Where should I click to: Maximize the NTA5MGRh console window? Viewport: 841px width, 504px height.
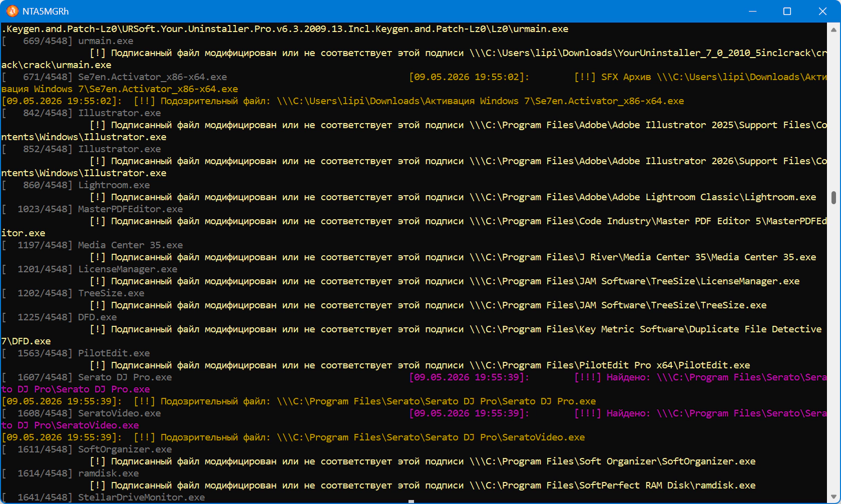tap(787, 11)
